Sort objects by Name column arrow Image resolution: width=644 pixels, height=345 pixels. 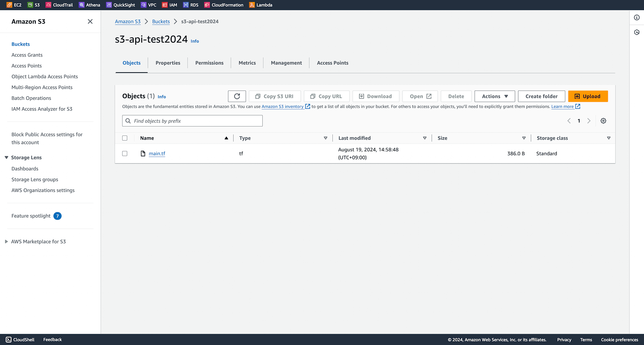(x=226, y=138)
